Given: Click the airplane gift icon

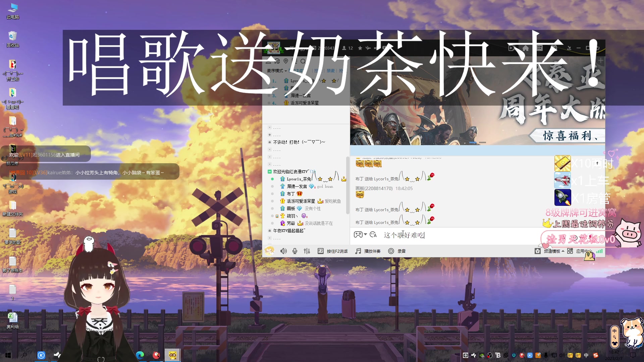Looking at the screenshot, I should pos(562,181).
